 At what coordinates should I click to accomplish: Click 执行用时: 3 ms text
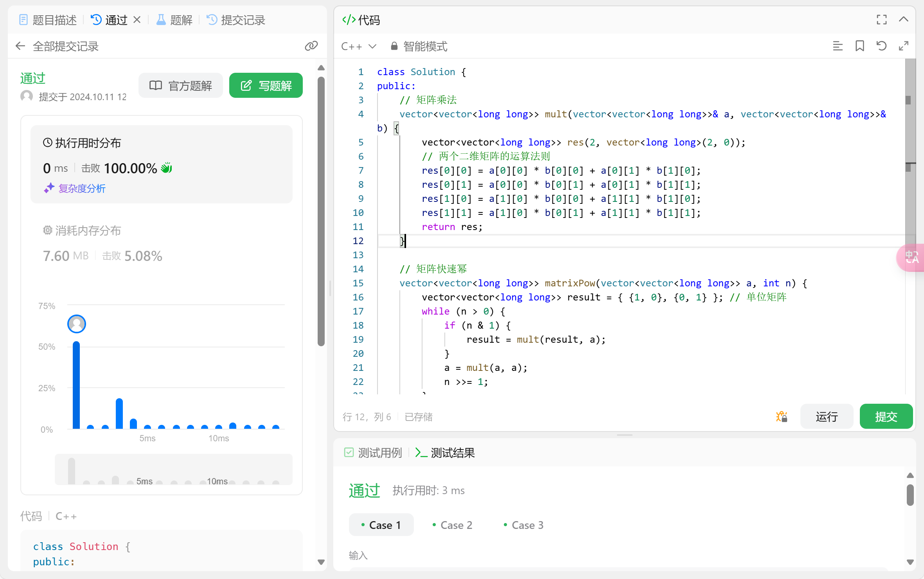(429, 491)
